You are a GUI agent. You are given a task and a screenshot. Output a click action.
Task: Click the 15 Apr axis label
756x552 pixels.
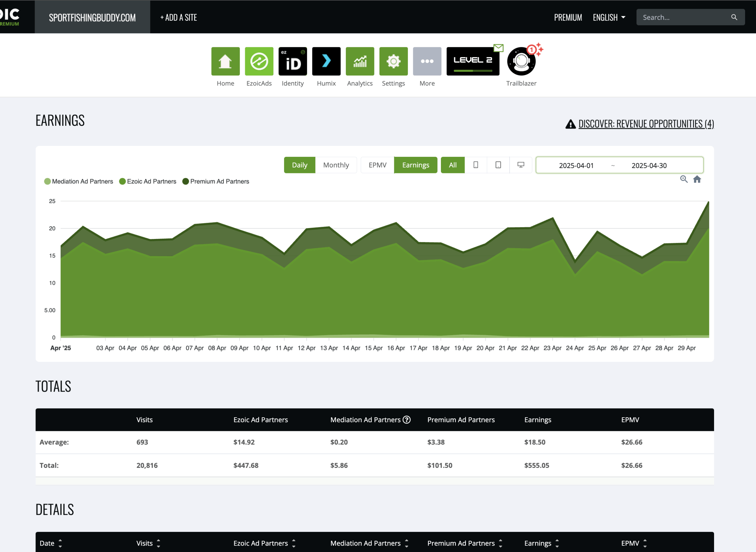click(x=374, y=348)
